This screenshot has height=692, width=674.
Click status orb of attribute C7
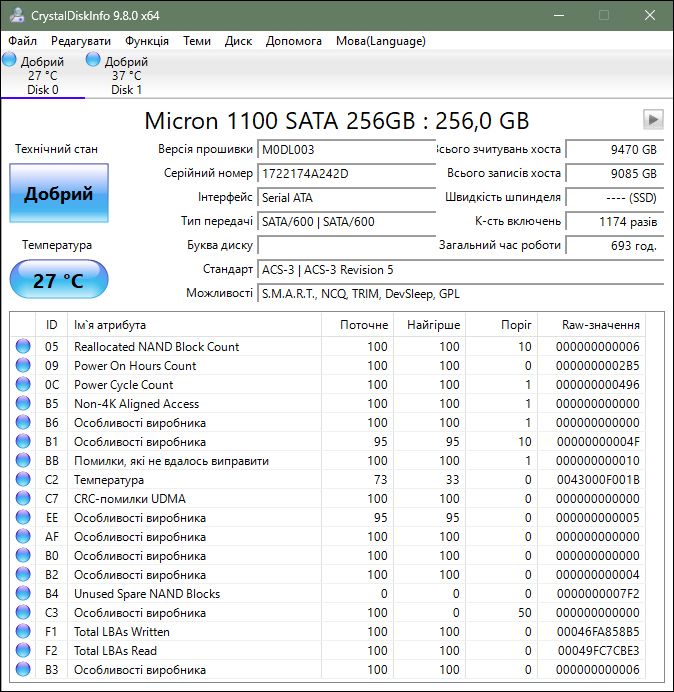click(23, 498)
